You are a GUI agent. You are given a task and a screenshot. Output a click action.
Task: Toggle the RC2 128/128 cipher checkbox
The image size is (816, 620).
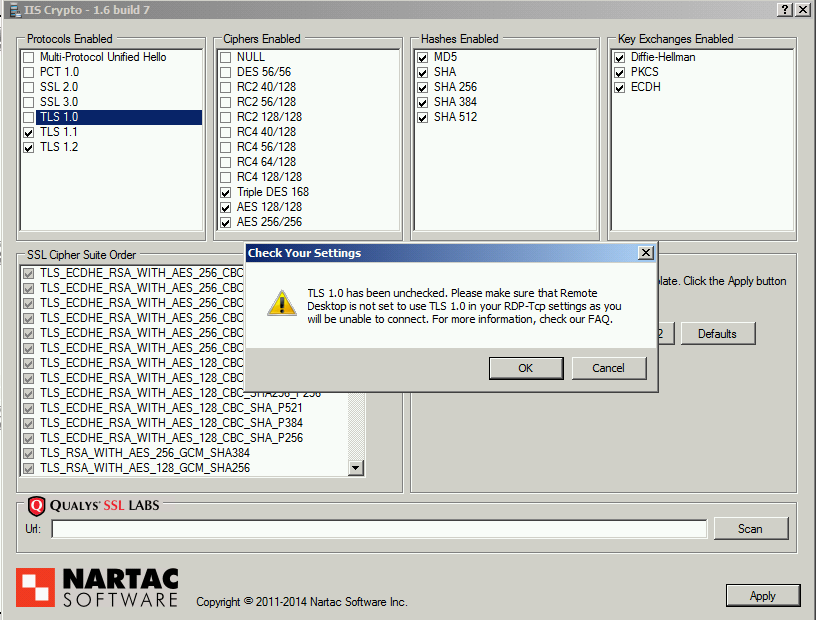coord(225,118)
